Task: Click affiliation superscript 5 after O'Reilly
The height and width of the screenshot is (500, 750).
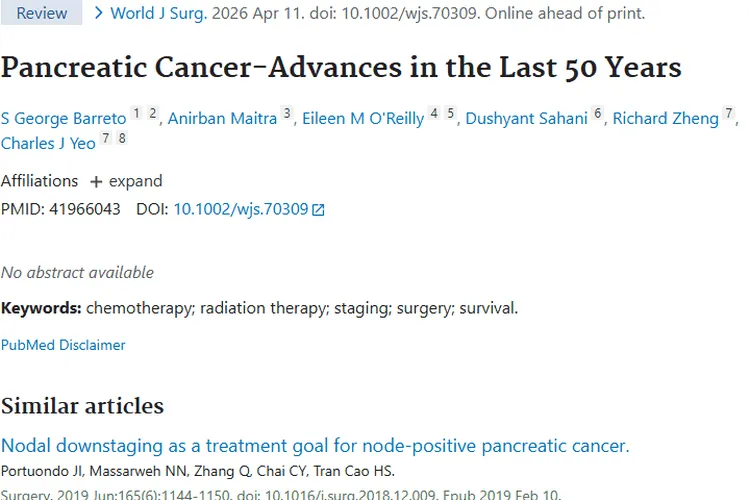Action: [x=451, y=114]
